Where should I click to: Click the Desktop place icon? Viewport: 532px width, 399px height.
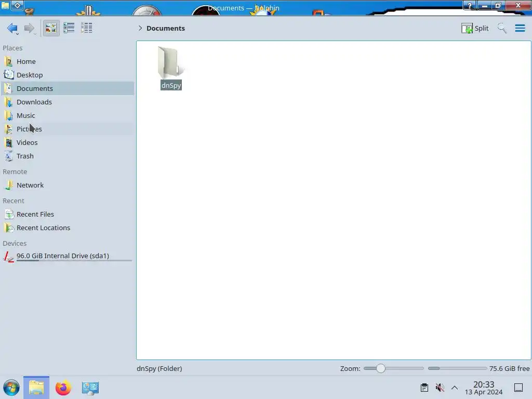tap(9, 75)
